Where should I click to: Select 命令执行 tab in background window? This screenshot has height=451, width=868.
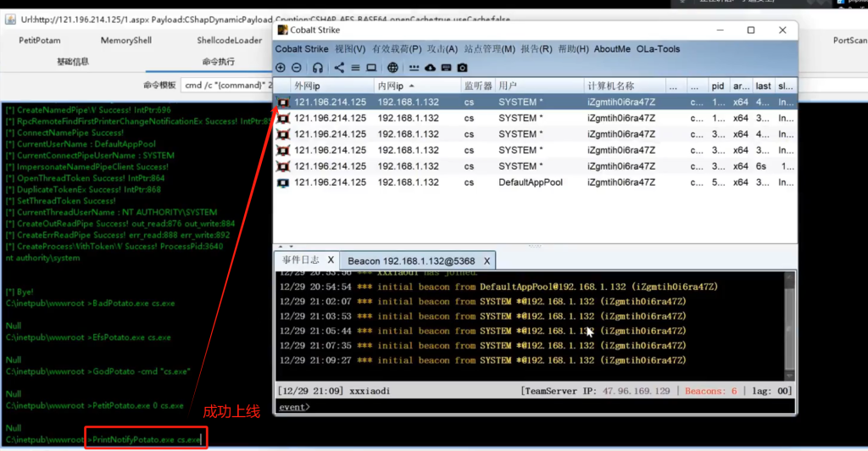coord(218,61)
